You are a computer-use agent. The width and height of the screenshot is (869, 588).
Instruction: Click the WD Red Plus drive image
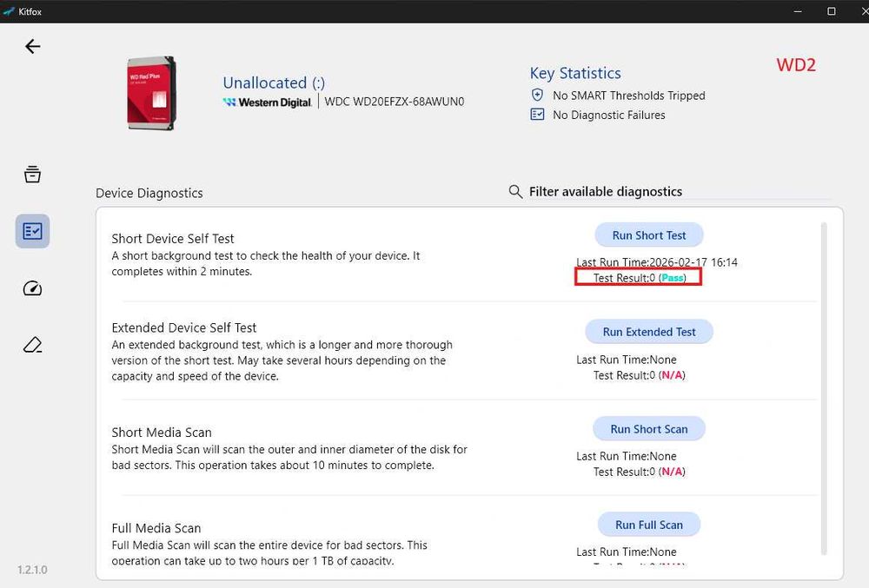pos(151,93)
